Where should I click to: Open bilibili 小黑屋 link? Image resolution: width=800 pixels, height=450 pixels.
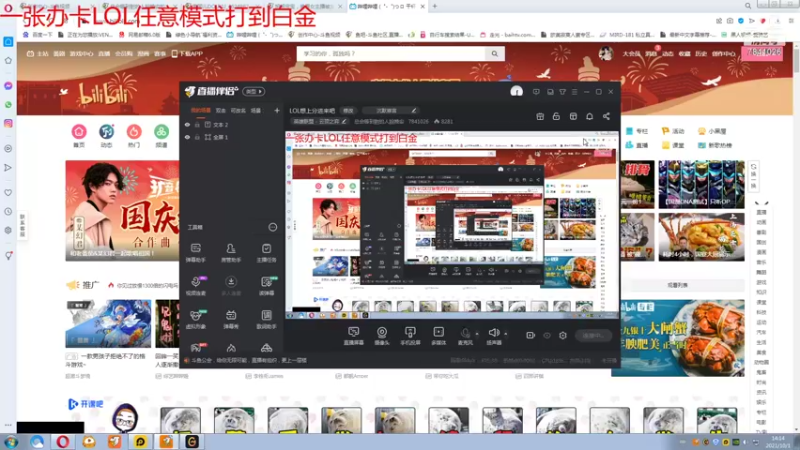tap(712, 131)
